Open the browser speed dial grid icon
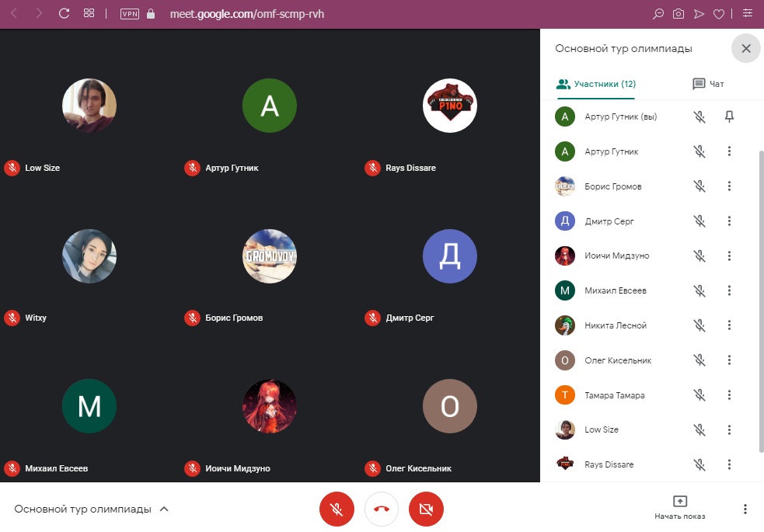 [89, 13]
